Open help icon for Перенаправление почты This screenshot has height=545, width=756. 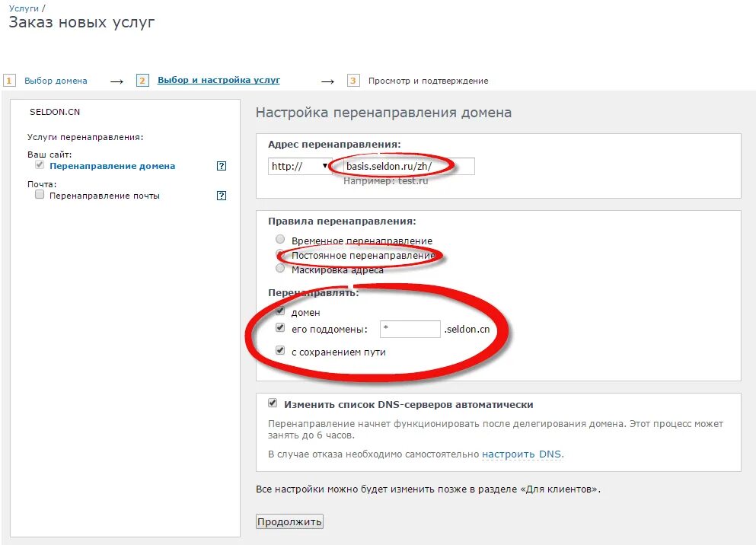pyautogui.click(x=222, y=196)
